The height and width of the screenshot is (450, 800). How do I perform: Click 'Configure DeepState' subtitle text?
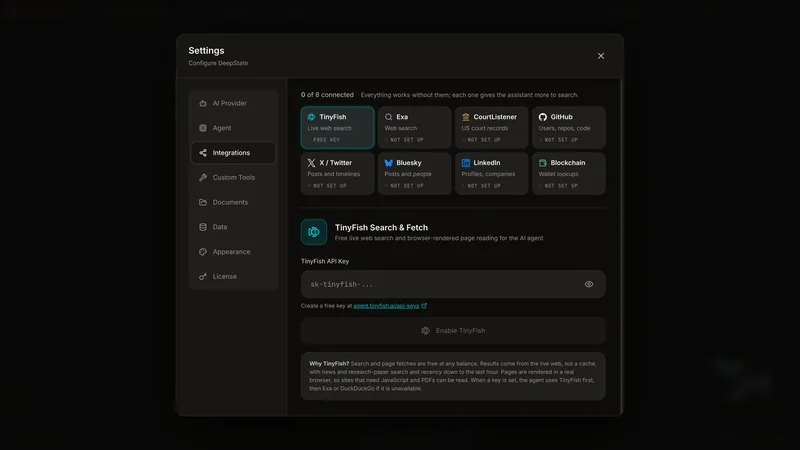coord(218,63)
